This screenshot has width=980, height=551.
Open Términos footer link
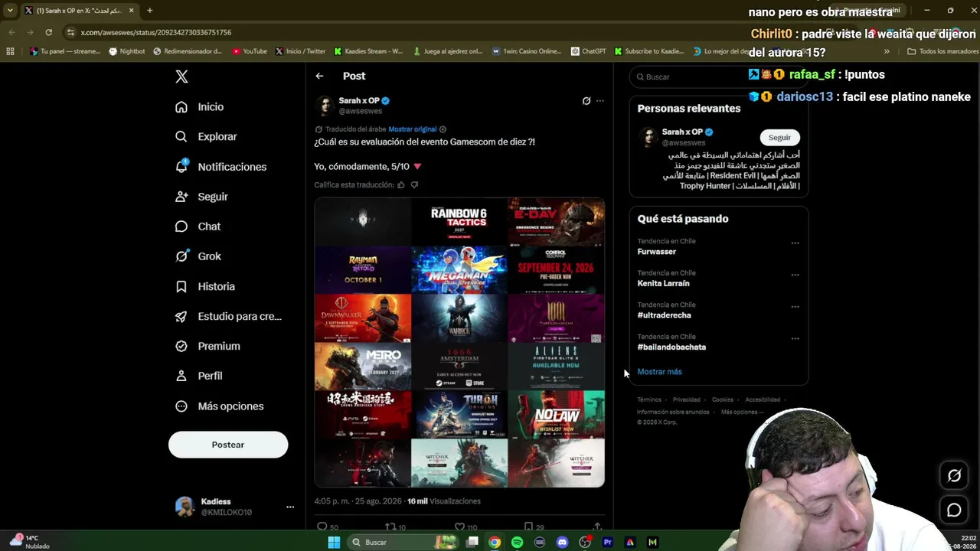(649, 399)
